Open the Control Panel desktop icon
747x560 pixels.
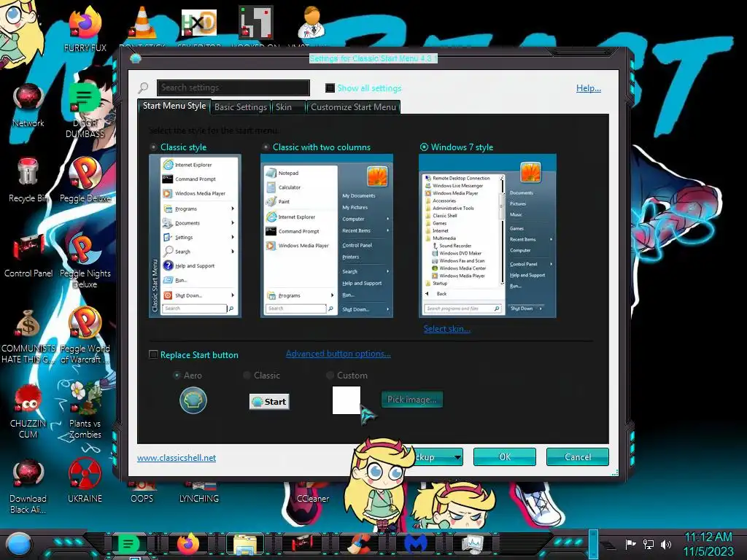(28, 255)
